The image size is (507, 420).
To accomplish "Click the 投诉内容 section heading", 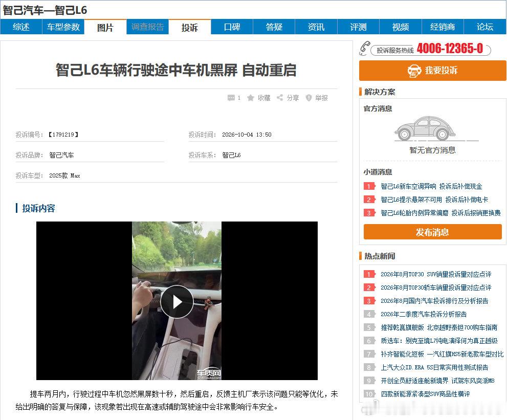I will click(x=39, y=208).
